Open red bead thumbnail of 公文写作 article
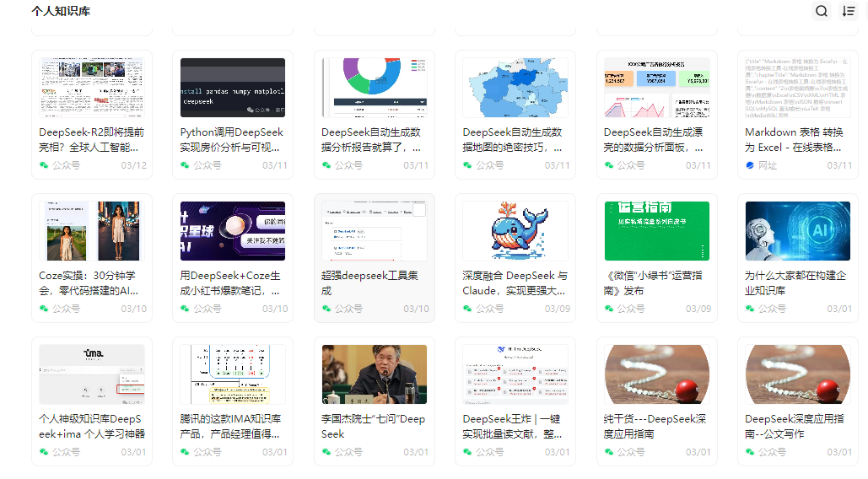Viewport: 868px width, 479px height. 798,374
